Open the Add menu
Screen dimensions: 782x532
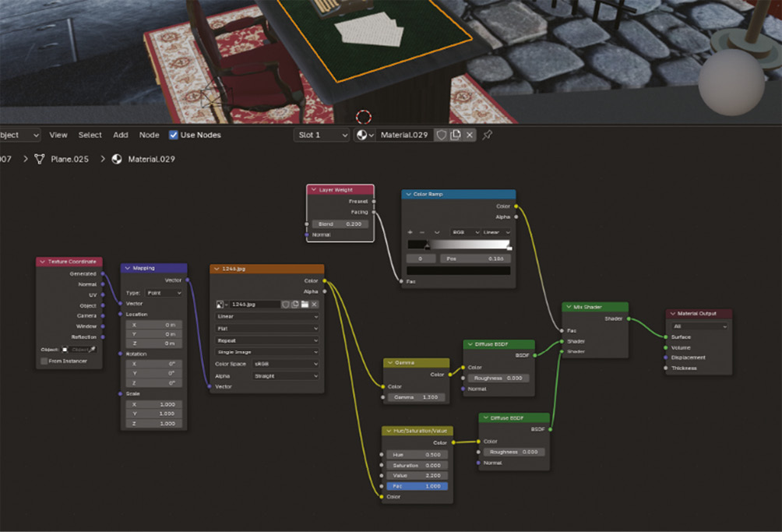(120, 135)
